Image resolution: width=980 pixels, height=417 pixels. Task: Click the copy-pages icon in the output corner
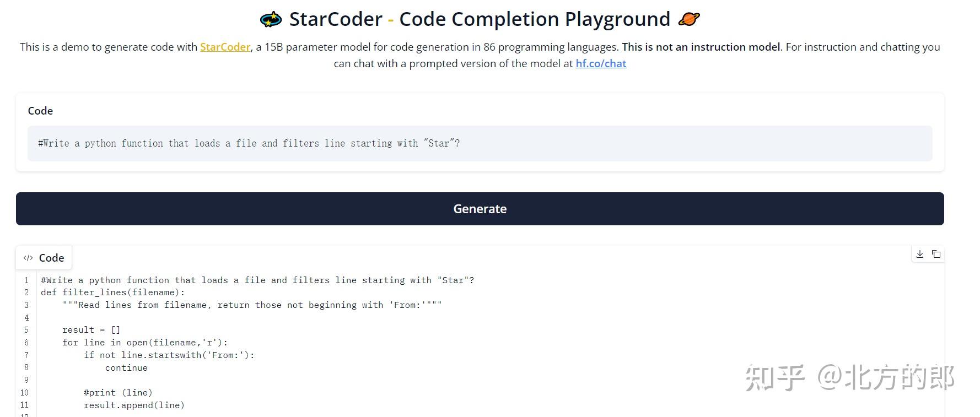coord(936,254)
